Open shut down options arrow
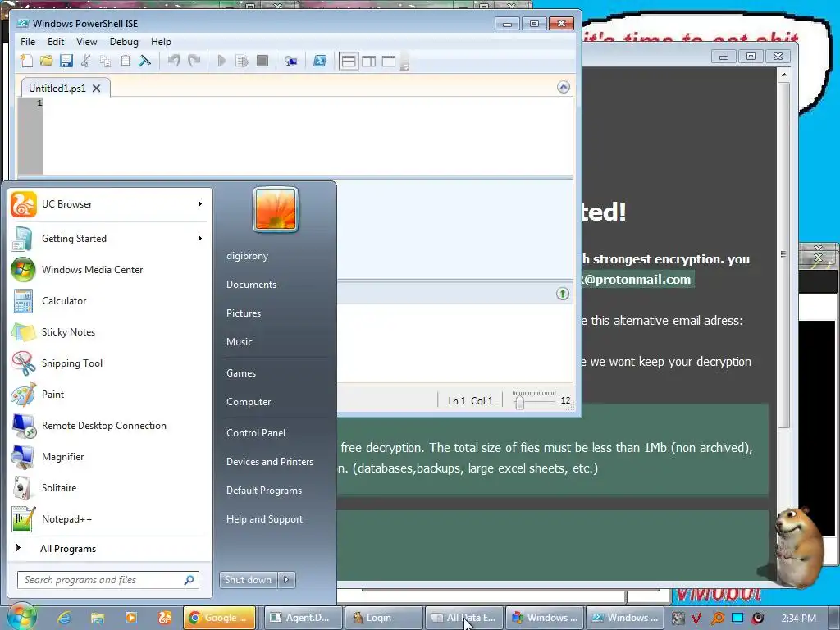840x630 pixels. pos(286,580)
